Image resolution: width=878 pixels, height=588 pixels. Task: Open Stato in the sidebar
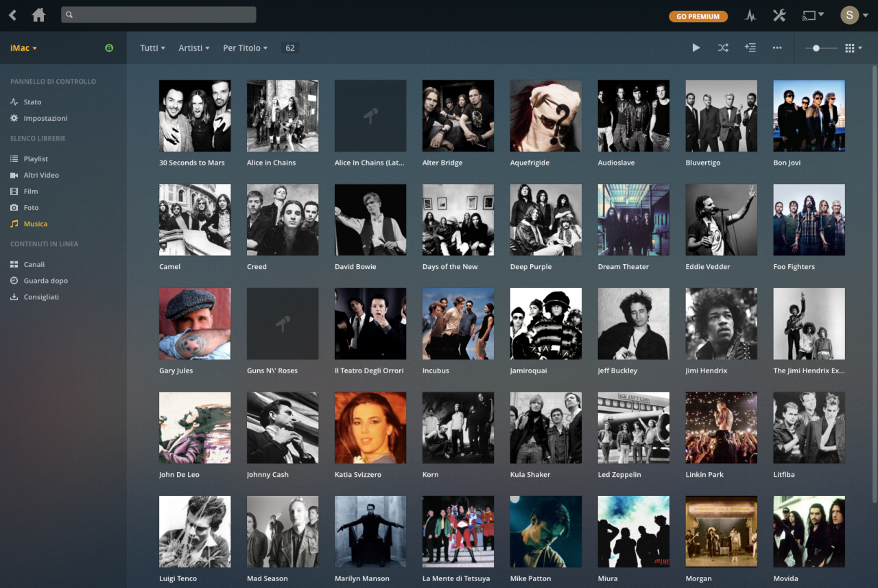coord(32,102)
